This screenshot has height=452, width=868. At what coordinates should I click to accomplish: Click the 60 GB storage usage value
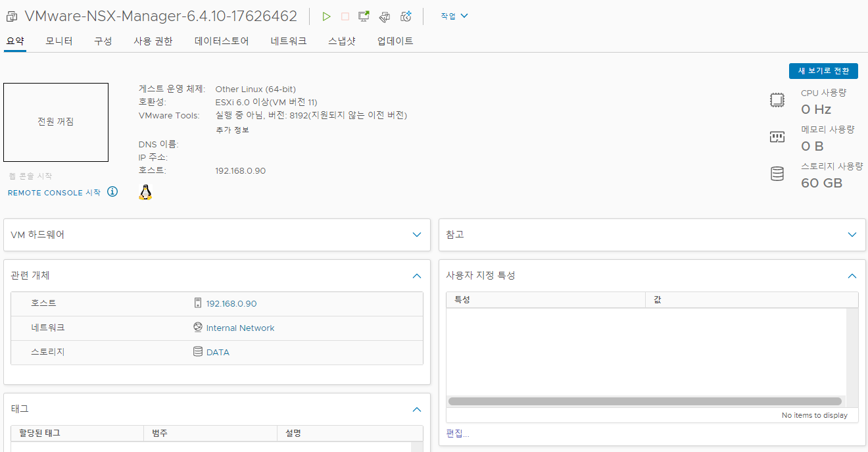point(821,183)
